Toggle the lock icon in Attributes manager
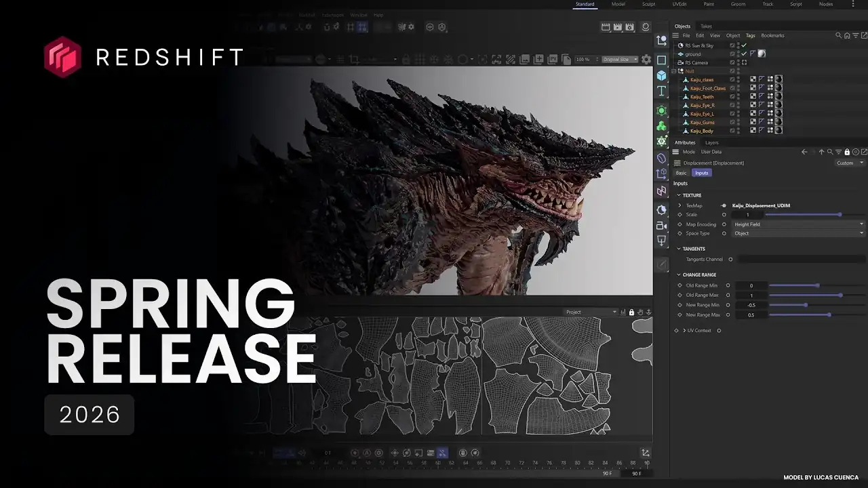Image resolution: width=868 pixels, height=488 pixels. pyautogui.click(x=847, y=152)
